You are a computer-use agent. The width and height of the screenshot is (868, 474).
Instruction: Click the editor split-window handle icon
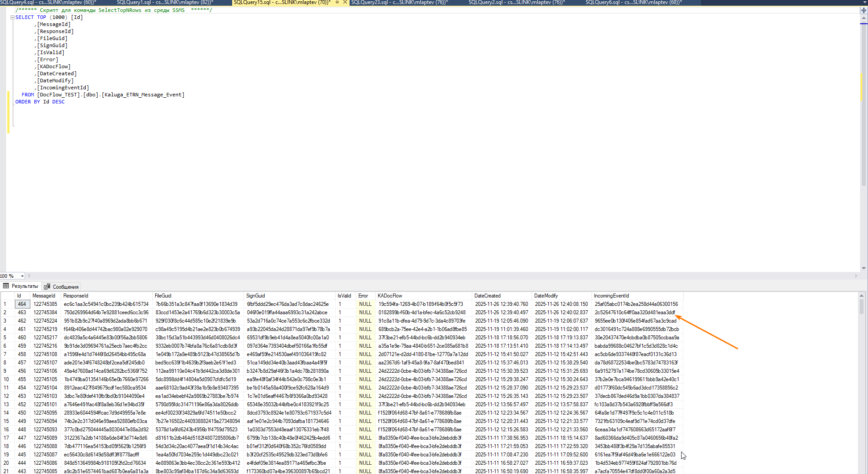pos(864,11)
